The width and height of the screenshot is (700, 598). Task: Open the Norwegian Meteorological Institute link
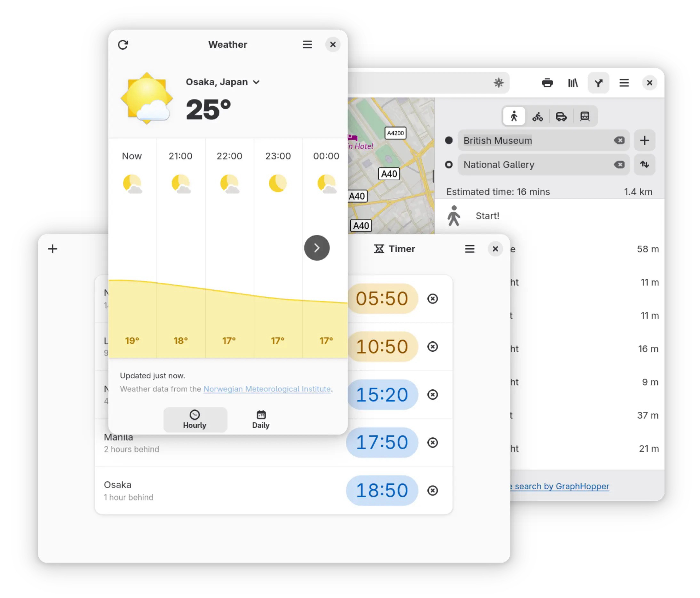pyautogui.click(x=267, y=389)
